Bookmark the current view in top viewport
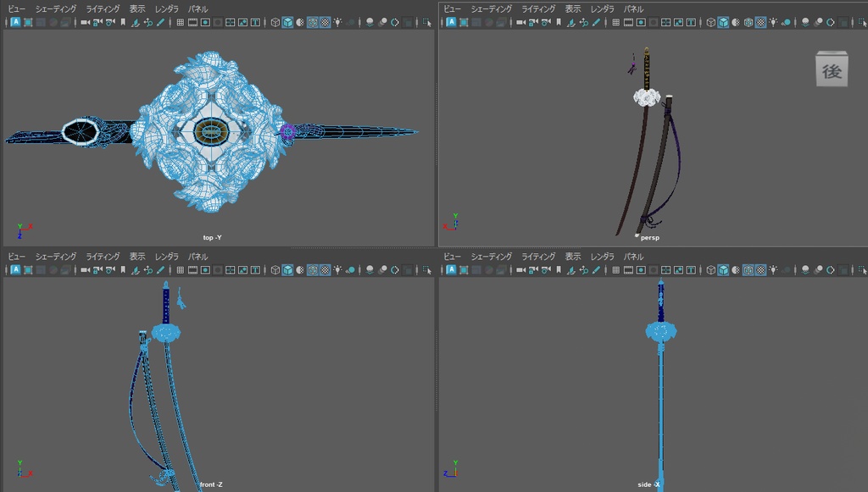The height and width of the screenshot is (492, 868). (123, 22)
